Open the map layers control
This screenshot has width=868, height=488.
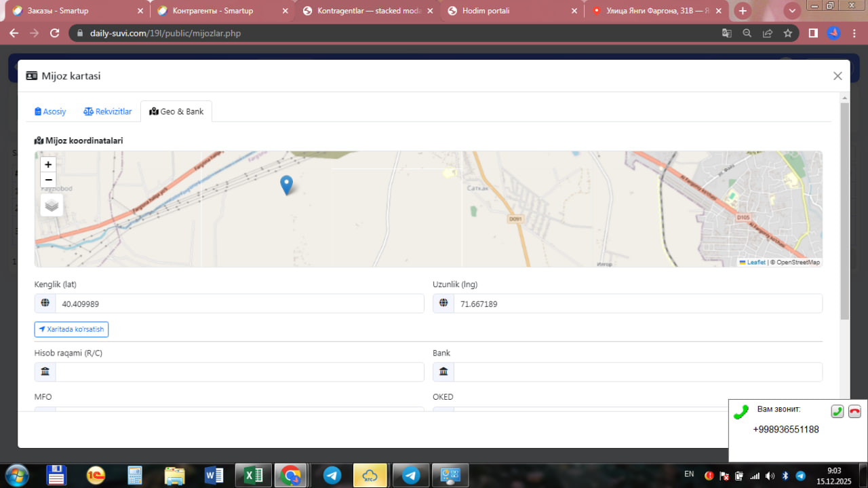tap(52, 205)
